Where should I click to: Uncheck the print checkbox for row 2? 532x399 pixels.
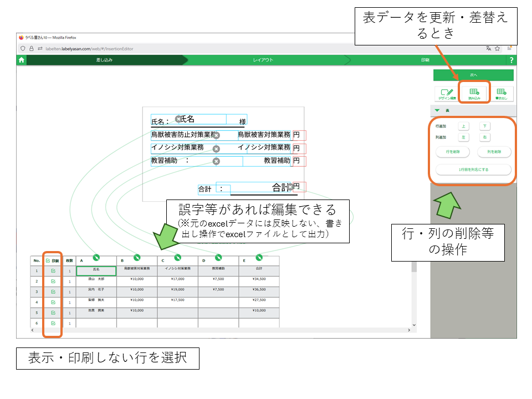point(53,282)
